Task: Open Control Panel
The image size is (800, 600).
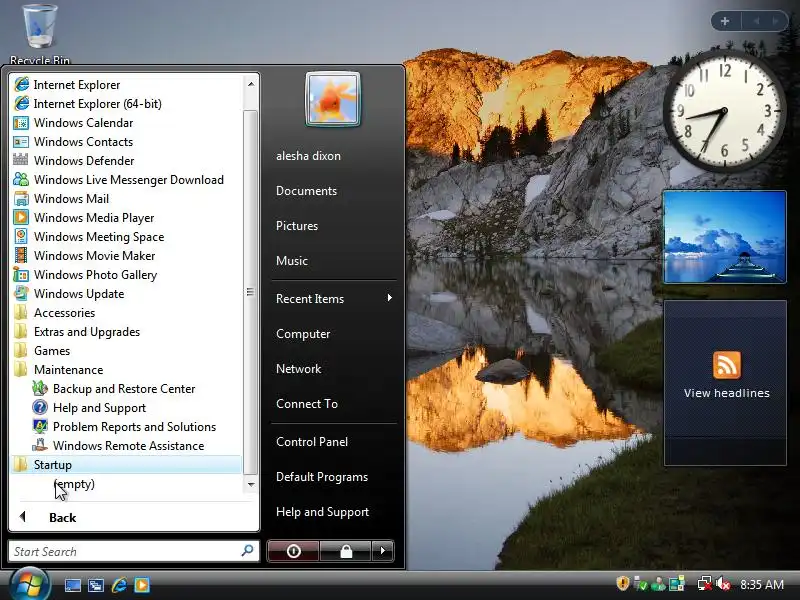Action: click(312, 442)
